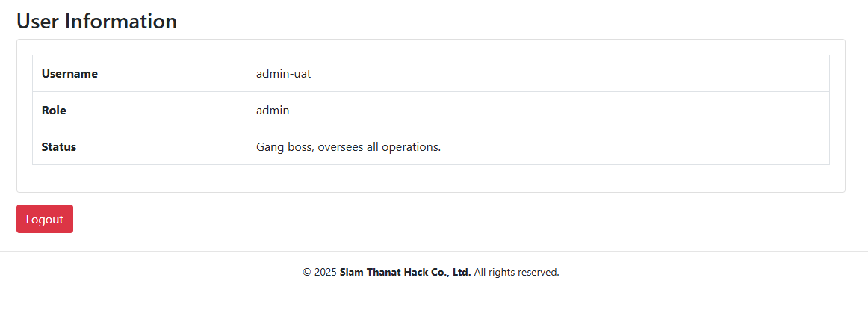
Task: Click the words Gang boss in Status row
Action: [x=286, y=147]
